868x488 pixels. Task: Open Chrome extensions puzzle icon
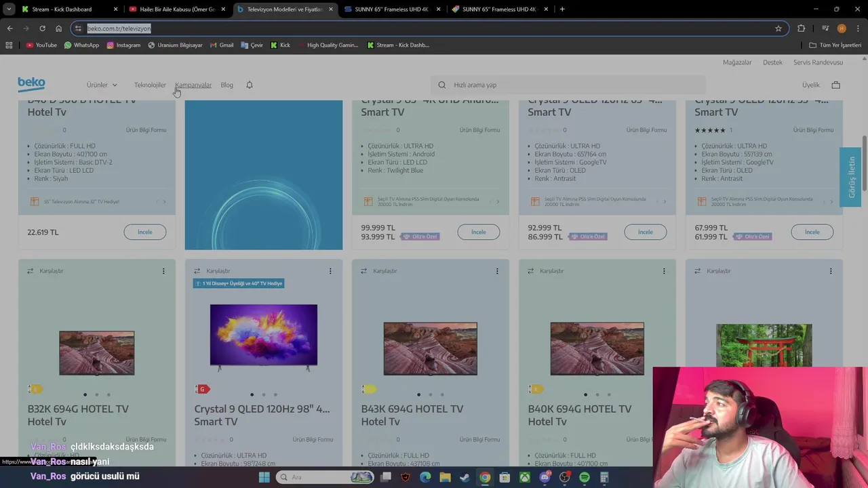click(802, 28)
